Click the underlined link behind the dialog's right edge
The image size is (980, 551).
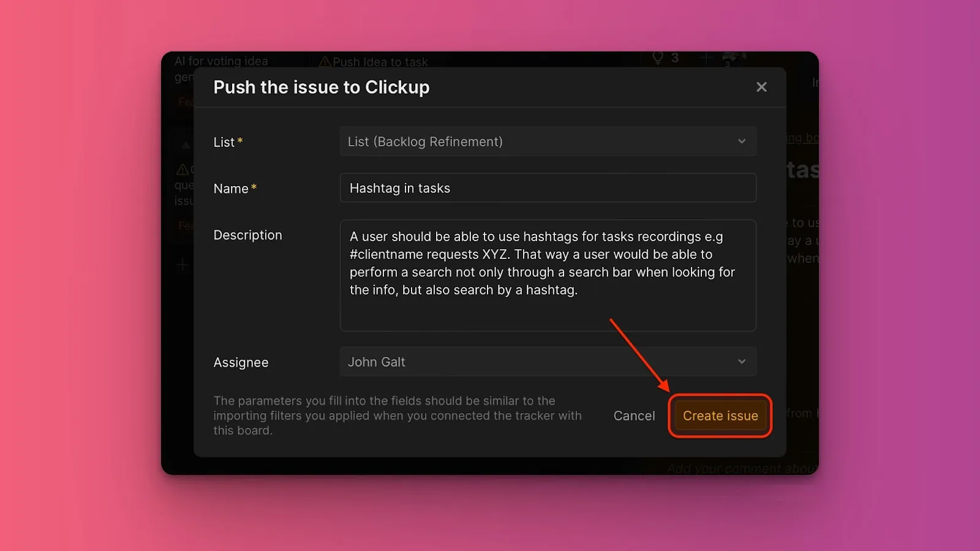[802, 138]
